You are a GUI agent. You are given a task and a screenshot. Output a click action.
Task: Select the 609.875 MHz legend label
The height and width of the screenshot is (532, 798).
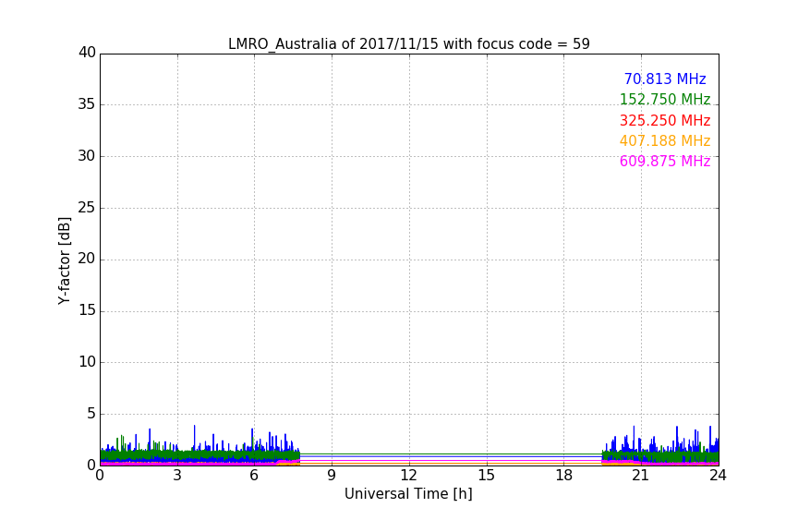coord(665,161)
